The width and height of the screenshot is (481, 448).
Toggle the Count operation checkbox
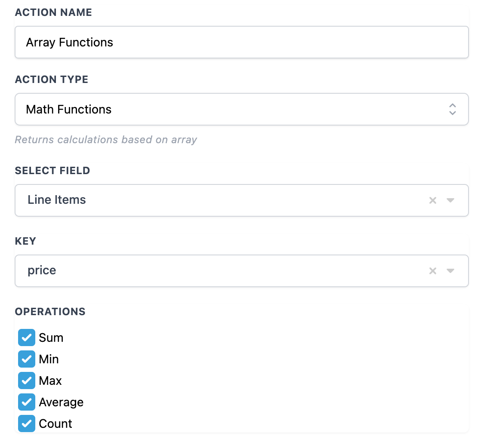[27, 424]
